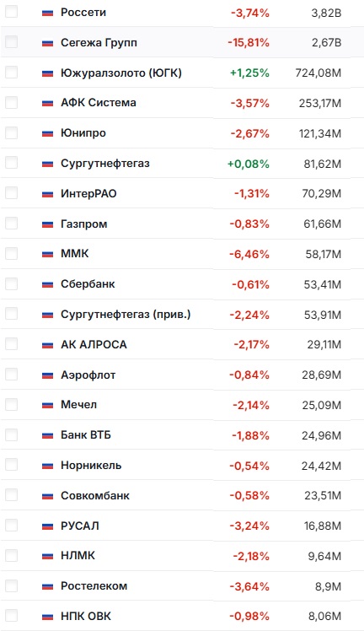The image size is (364, 631).
Task: Click the flag icon beside Ростелеком
Action: (x=47, y=586)
